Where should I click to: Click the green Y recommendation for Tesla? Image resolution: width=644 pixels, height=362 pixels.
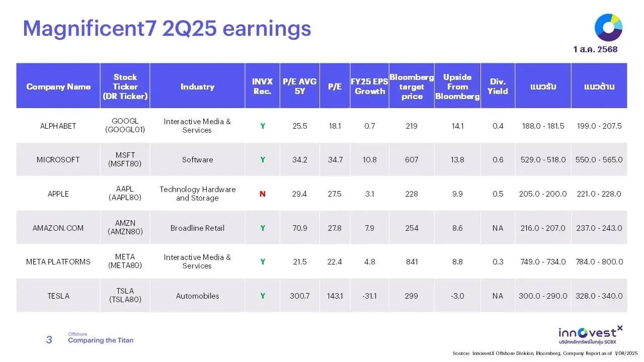pos(263,296)
